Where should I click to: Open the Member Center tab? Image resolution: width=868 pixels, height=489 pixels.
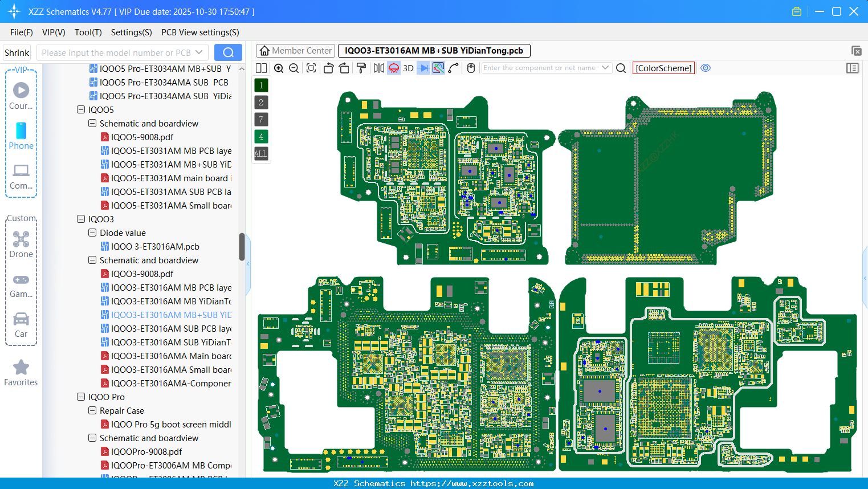(295, 51)
